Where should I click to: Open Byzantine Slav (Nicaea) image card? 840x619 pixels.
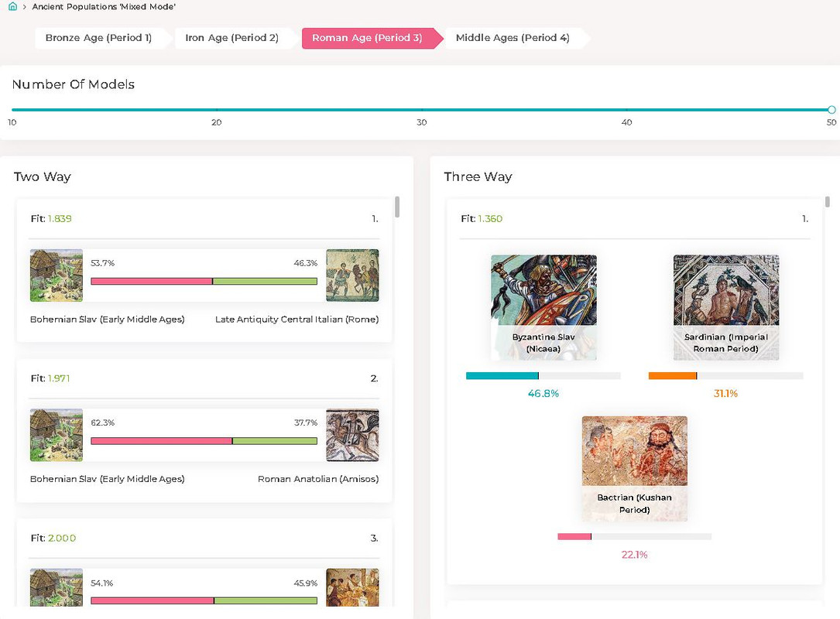pos(543,307)
